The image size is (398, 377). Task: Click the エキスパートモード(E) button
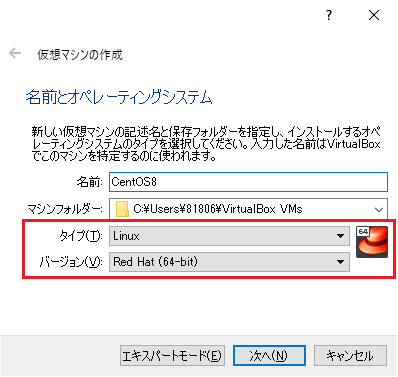click(172, 356)
